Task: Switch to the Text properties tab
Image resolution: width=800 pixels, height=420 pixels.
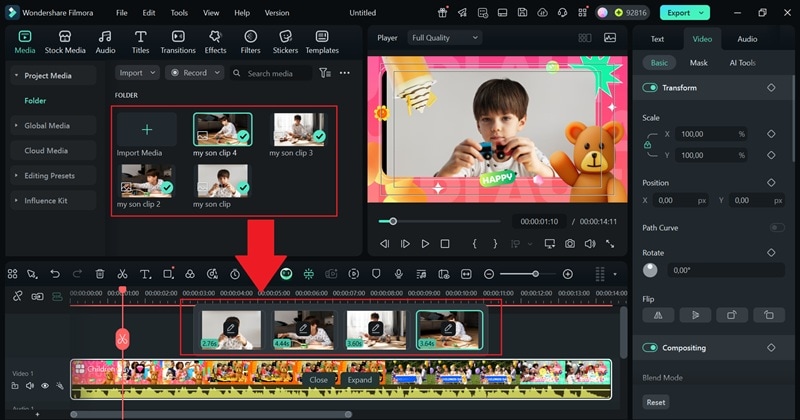Action: pyautogui.click(x=657, y=39)
